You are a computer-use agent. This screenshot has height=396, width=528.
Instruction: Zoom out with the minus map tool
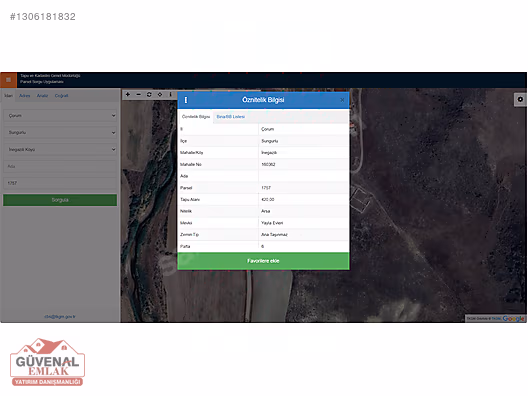click(x=138, y=95)
